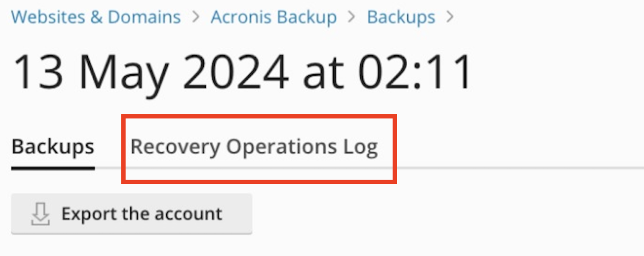This screenshot has height=256, width=644.
Task: Start account export using the tray-arrow icon
Action: (40, 214)
